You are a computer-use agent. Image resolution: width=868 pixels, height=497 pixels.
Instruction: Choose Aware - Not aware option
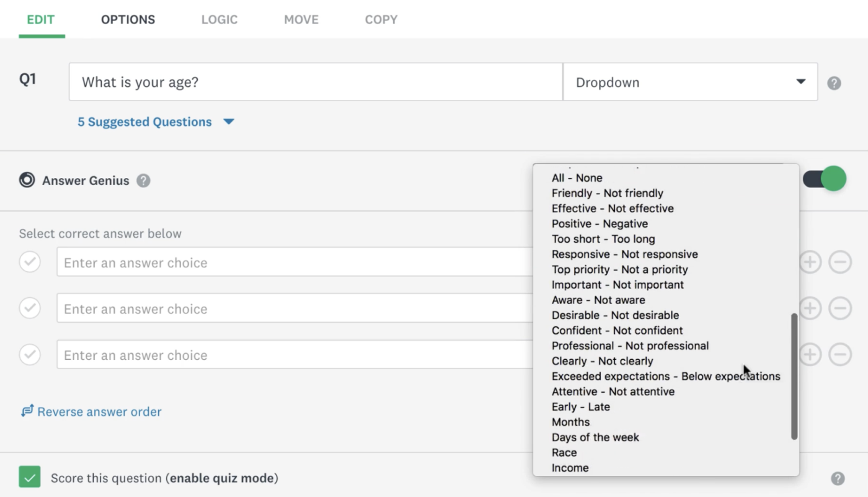598,300
